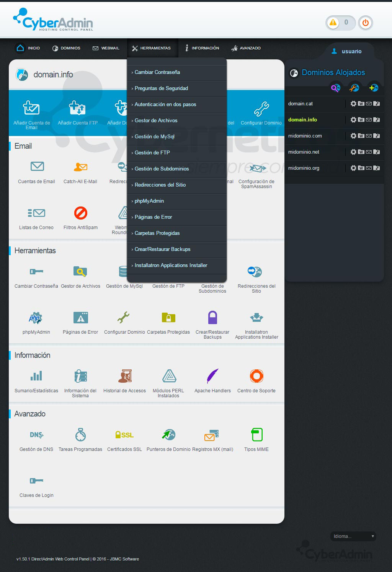Switch to the WEBMAIL menu
Screen dimensions: 392x572
point(106,48)
